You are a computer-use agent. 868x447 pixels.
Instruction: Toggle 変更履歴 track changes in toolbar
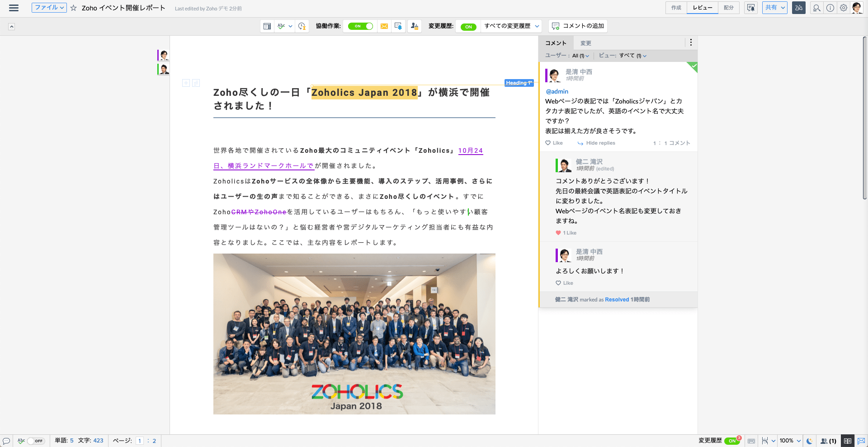pyautogui.click(x=468, y=27)
